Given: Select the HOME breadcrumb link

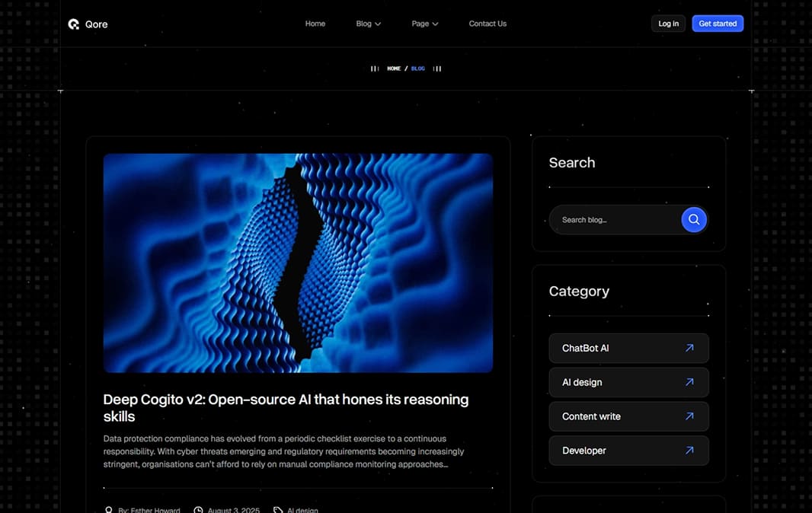Looking at the screenshot, I should (394, 69).
